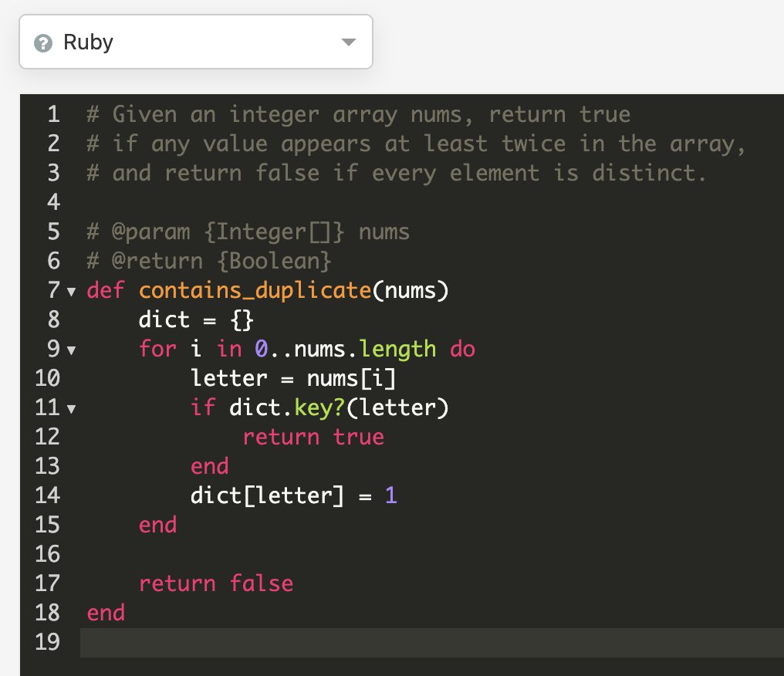Click line number 16 in the gutter
784x676 pixels.
tap(48, 554)
